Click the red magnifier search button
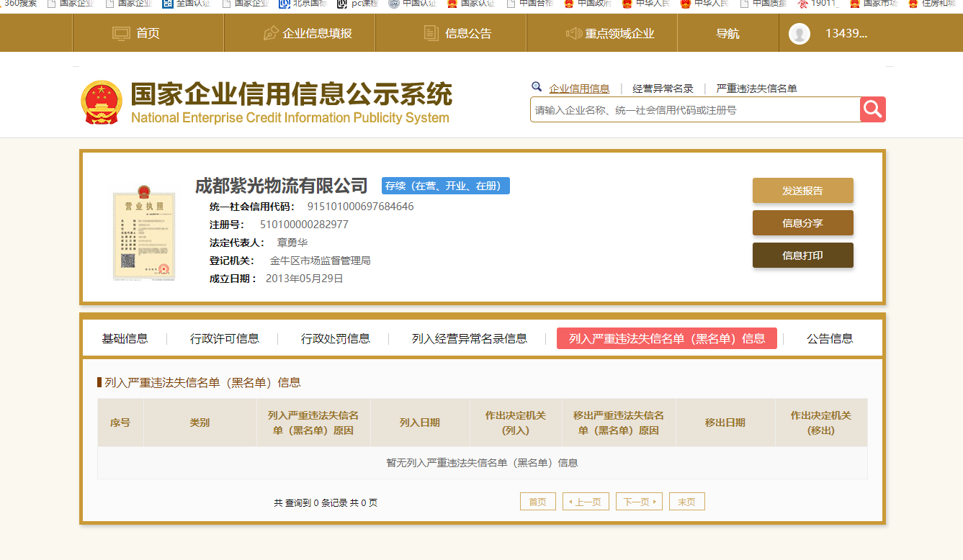The height and width of the screenshot is (560, 963). click(872, 109)
